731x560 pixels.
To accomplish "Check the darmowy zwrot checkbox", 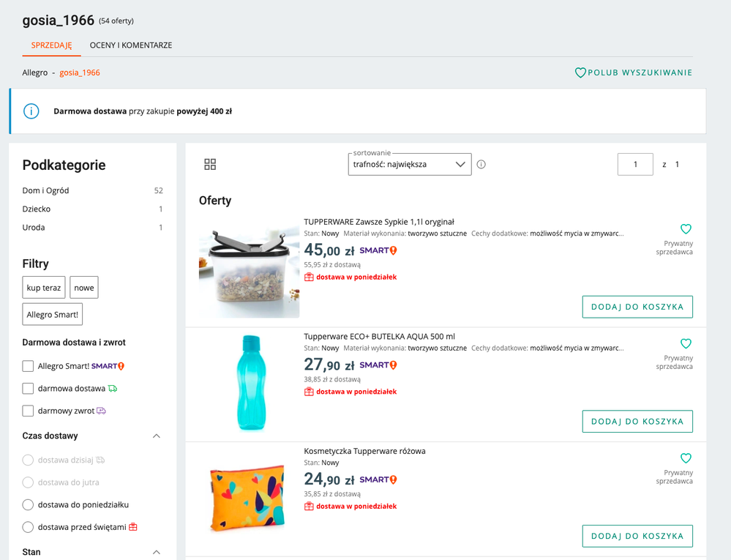I will point(28,411).
